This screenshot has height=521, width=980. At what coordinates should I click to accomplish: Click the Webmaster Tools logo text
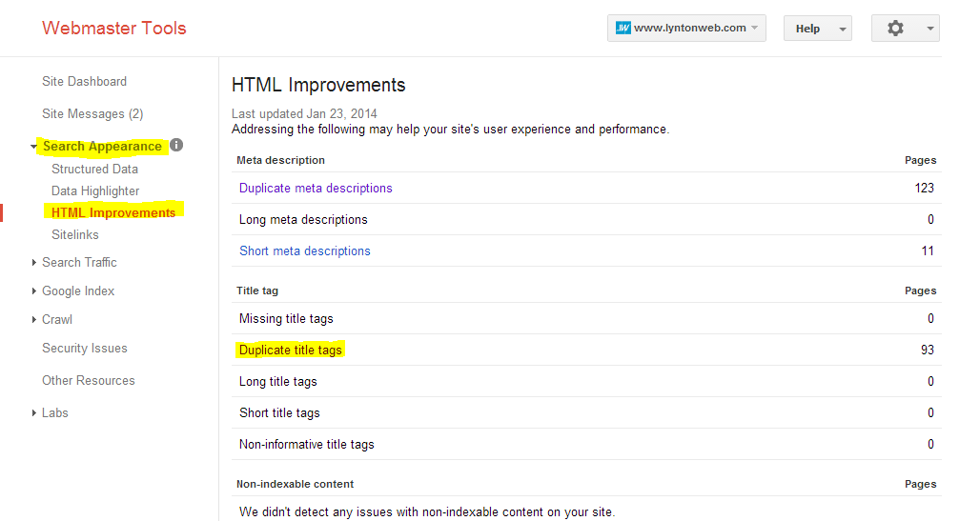[x=114, y=29]
